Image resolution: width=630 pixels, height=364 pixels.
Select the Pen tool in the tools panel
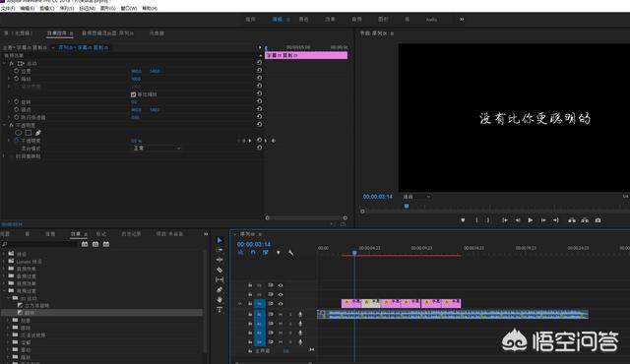(220, 289)
